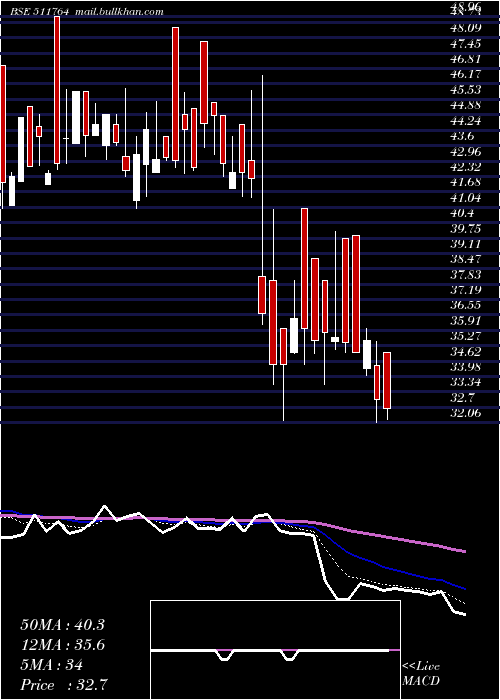Click the 40.4 axis value
Screen dimensions: 500x700
point(462,213)
